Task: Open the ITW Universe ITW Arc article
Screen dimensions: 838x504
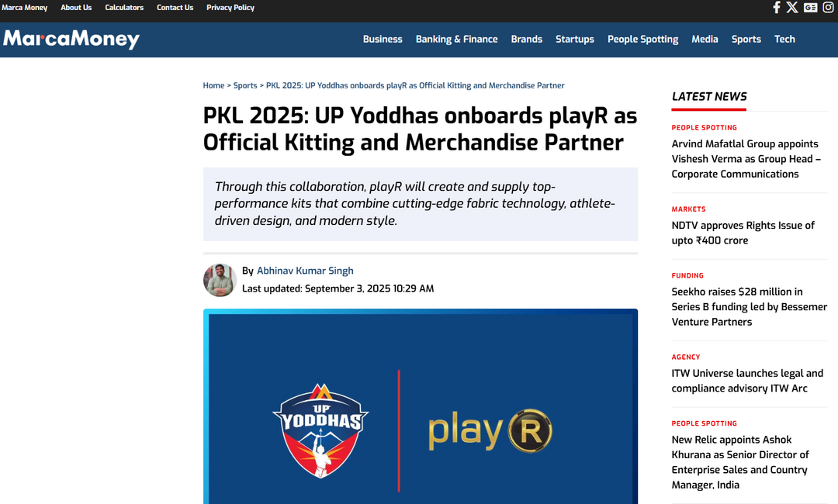Action: click(x=747, y=381)
